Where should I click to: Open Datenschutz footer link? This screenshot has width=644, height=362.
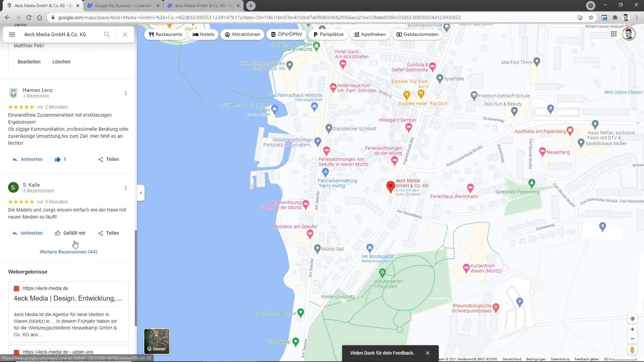point(560,359)
